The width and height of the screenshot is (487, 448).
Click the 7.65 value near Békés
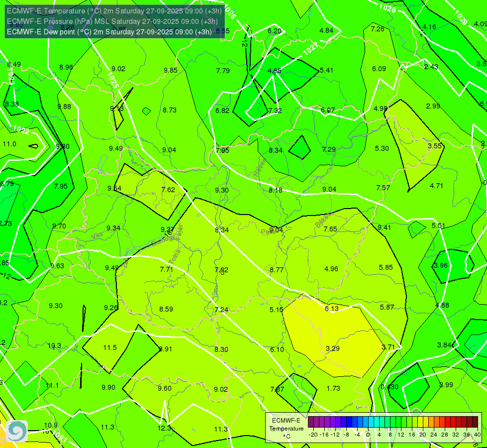pyautogui.click(x=330, y=229)
